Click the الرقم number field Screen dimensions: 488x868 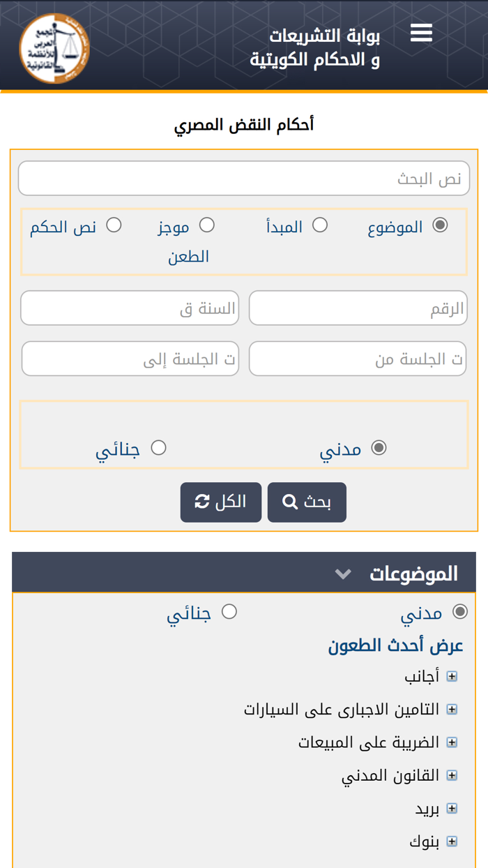[358, 307]
